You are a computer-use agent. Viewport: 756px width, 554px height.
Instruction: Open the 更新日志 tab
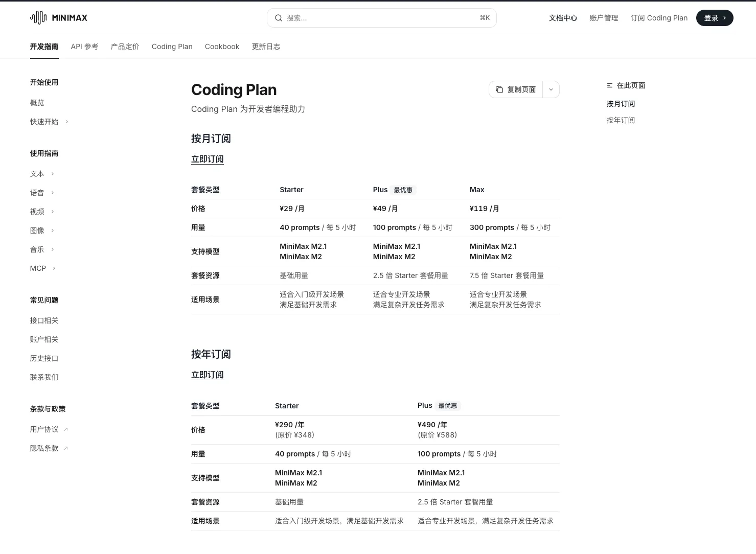pyautogui.click(x=266, y=47)
